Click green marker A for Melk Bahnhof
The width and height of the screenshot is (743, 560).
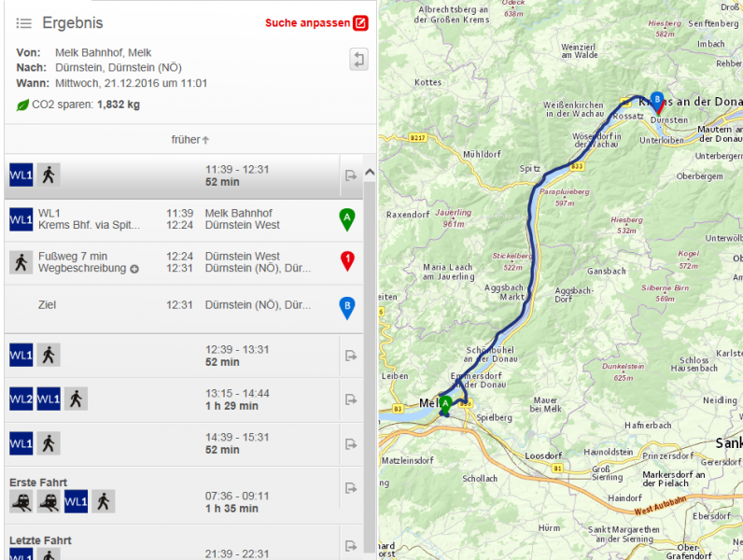pos(347,219)
